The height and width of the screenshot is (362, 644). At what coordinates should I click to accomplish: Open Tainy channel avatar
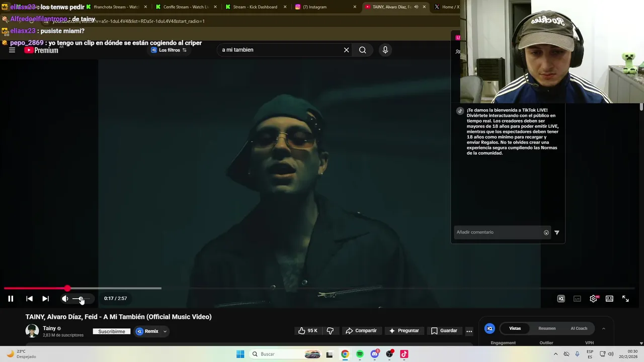pyautogui.click(x=32, y=331)
